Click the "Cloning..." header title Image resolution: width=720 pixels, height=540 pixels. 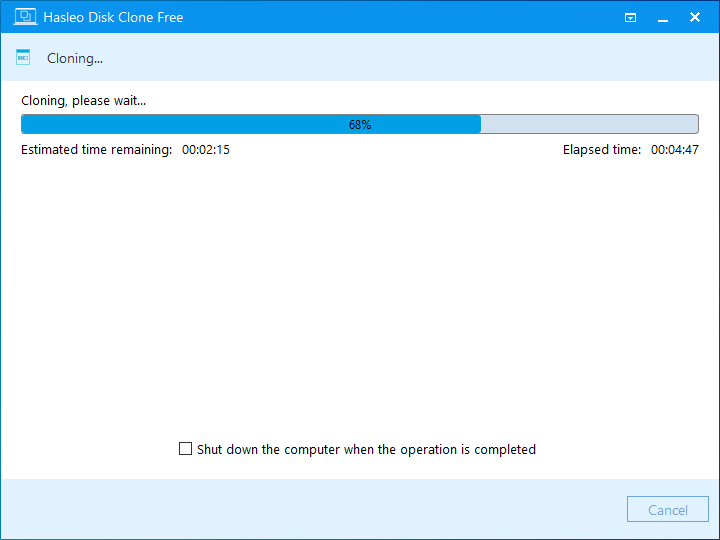click(x=75, y=58)
